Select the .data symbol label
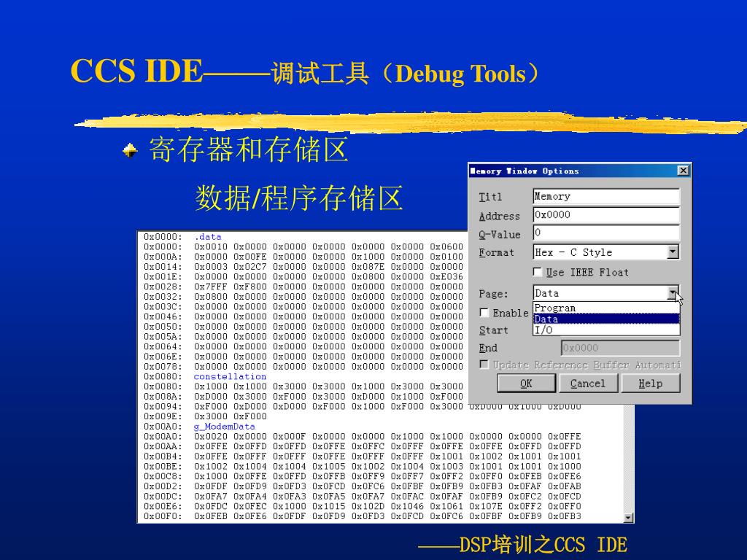This screenshot has height=560, width=747. [x=208, y=237]
